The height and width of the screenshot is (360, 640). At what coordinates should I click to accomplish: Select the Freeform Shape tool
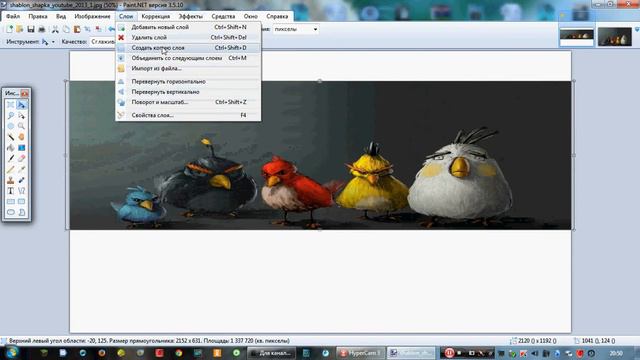tap(21, 212)
